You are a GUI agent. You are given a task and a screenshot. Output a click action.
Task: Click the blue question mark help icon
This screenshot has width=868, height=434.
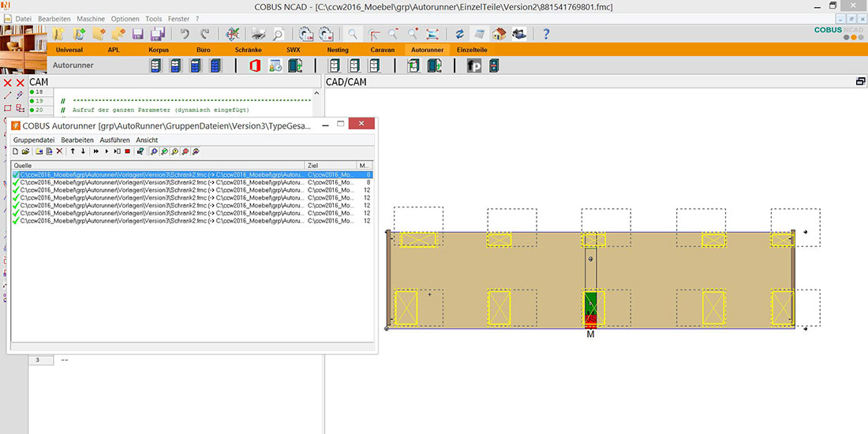[546, 34]
